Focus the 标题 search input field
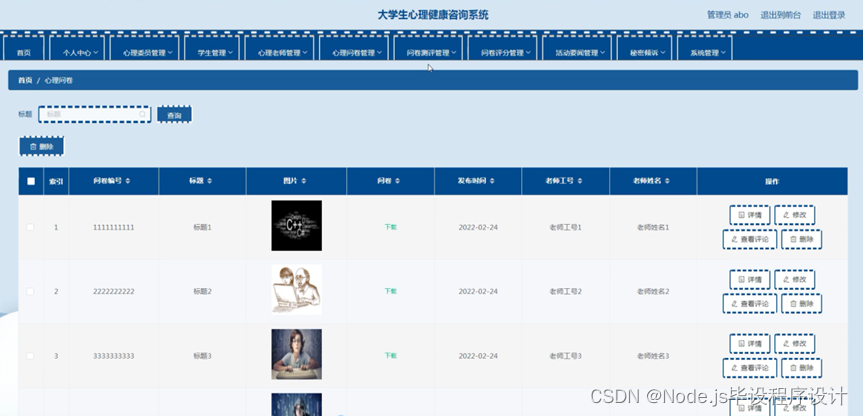 coord(95,114)
